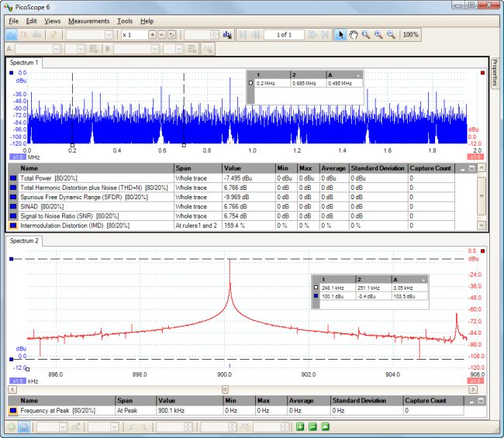The width and height of the screenshot is (504, 438).
Task: Click the Total Power measurement color swatch
Action: pos(13,178)
